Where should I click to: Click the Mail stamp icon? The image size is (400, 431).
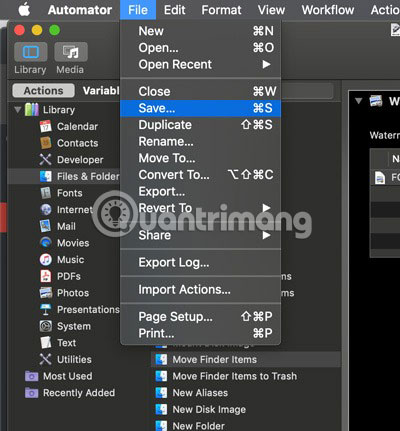point(46,226)
